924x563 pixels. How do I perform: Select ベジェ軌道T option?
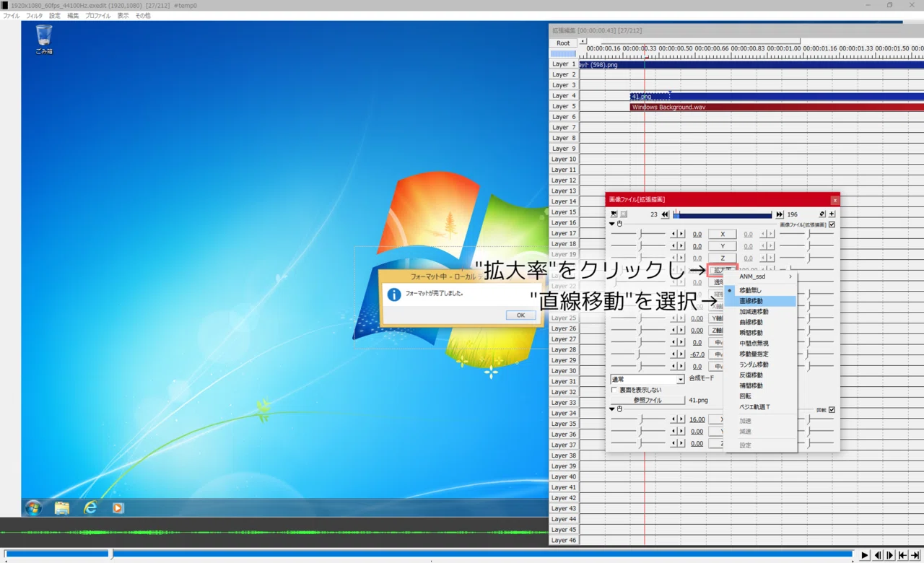point(760,407)
